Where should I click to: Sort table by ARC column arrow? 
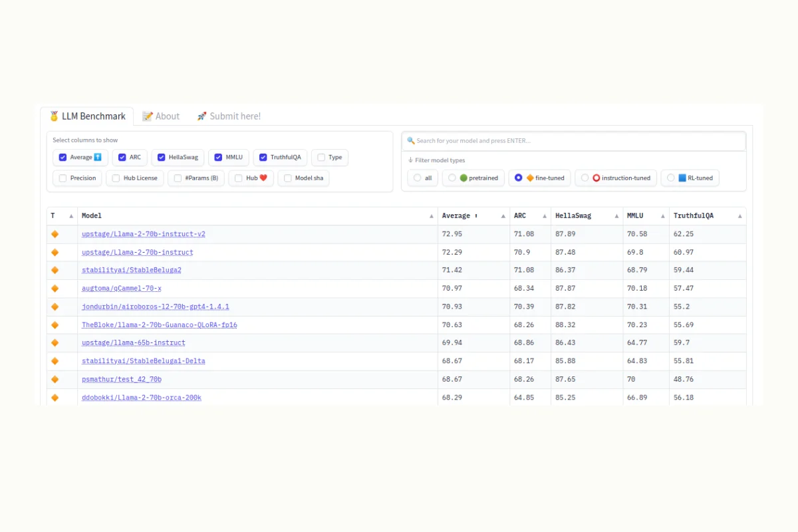545,216
